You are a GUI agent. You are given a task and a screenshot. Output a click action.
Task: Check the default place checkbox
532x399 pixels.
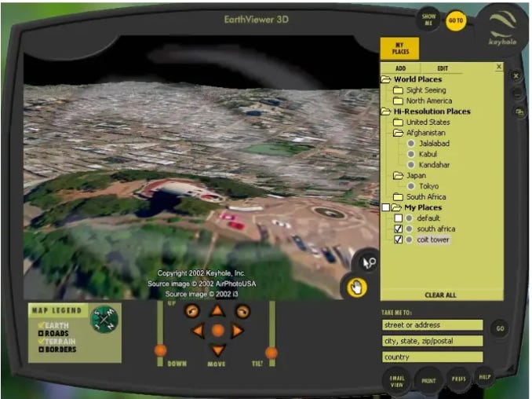pos(399,218)
